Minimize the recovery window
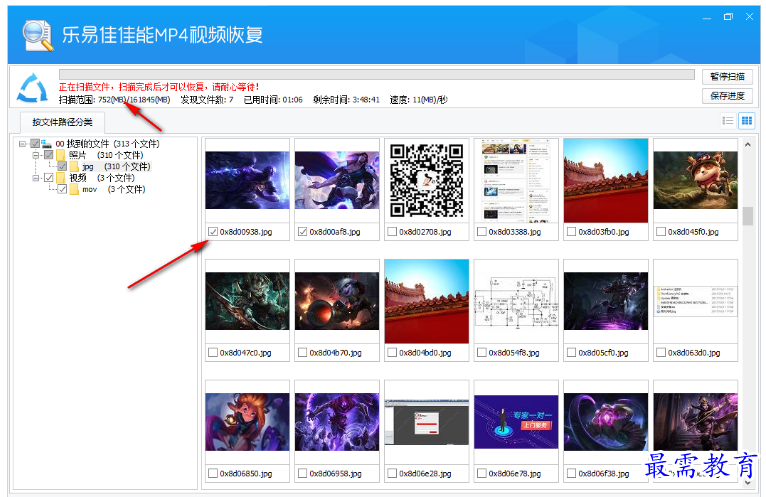The width and height of the screenshot is (766, 497). pyautogui.click(x=707, y=17)
